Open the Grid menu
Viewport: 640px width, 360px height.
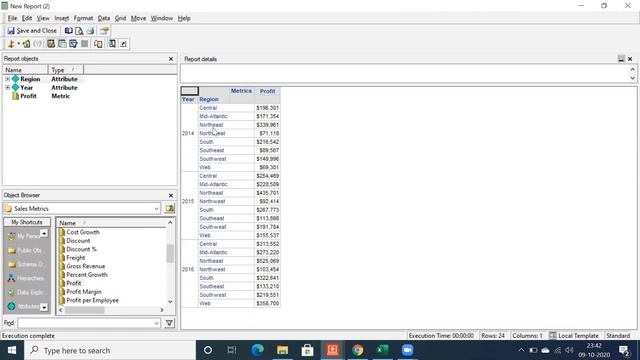tap(120, 18)
